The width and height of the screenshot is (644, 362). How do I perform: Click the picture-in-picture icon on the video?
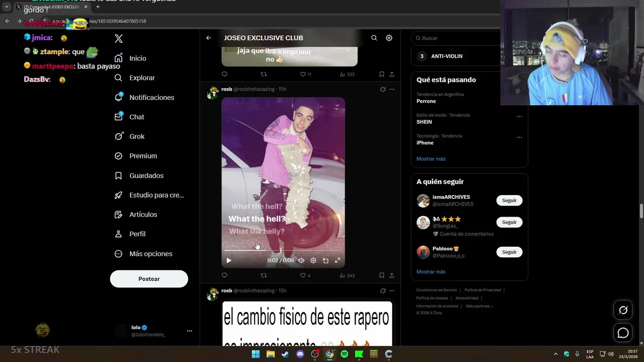point(326,260)
